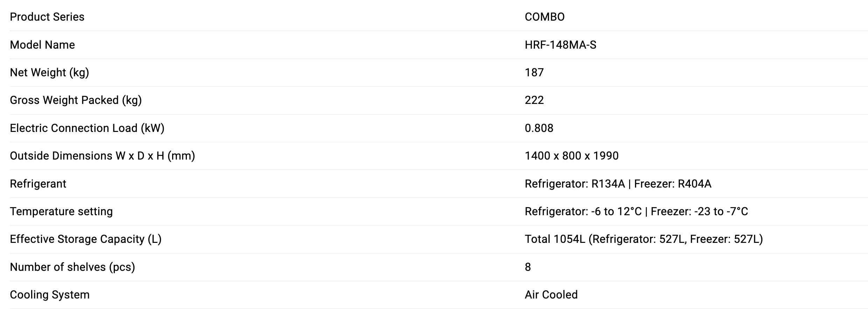The height and width of the screenshot is (309, 868).
Task: Click the Electric Connection Load label
Action: (87, 128)
